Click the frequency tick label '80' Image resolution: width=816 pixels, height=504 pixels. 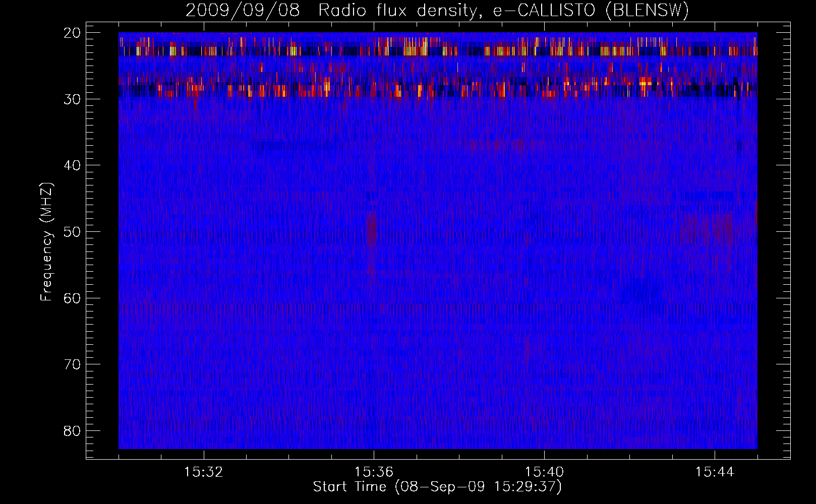[x=73, y=431]
